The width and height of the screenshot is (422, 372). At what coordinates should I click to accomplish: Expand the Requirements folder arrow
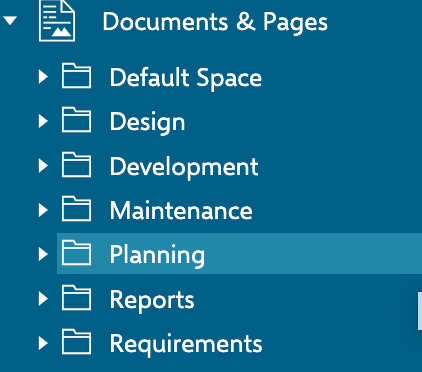tap(43, 343)
